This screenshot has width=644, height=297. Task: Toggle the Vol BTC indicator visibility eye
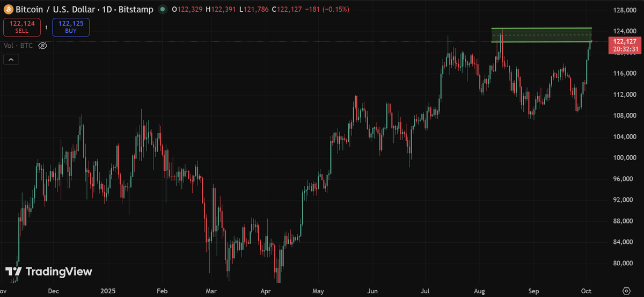click(43, 46)
